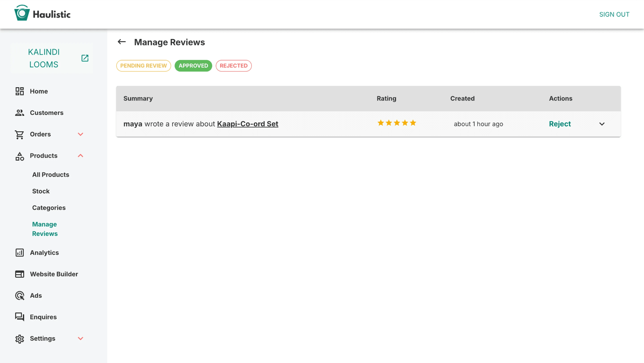Toggle the Approved filter chip
This screenshot has width=644, height=363.
click(x=193, y=66)
